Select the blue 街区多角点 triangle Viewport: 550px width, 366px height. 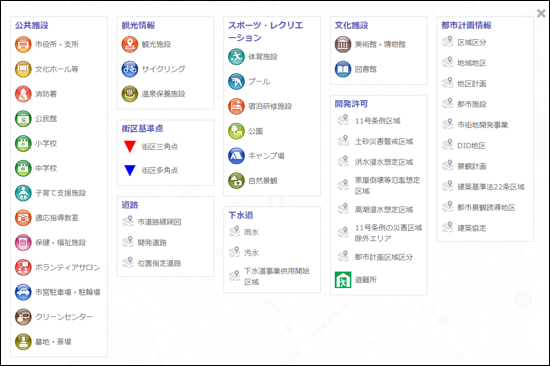coord(130,170)
